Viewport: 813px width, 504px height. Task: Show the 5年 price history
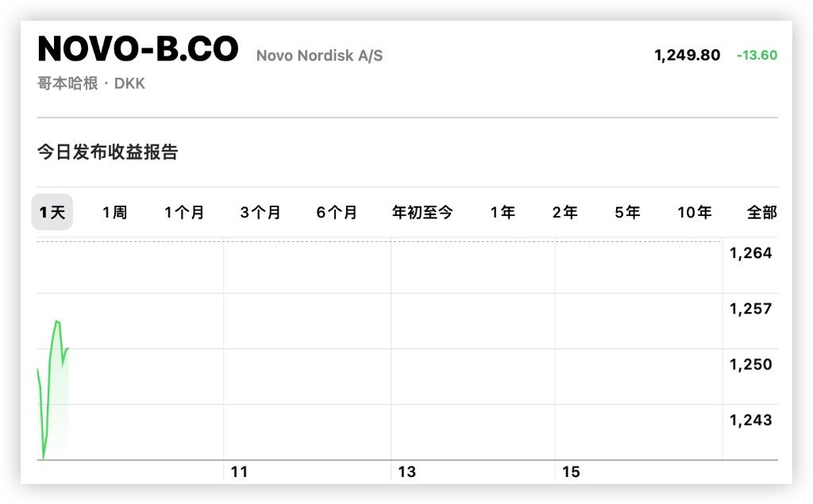point(627,212)
